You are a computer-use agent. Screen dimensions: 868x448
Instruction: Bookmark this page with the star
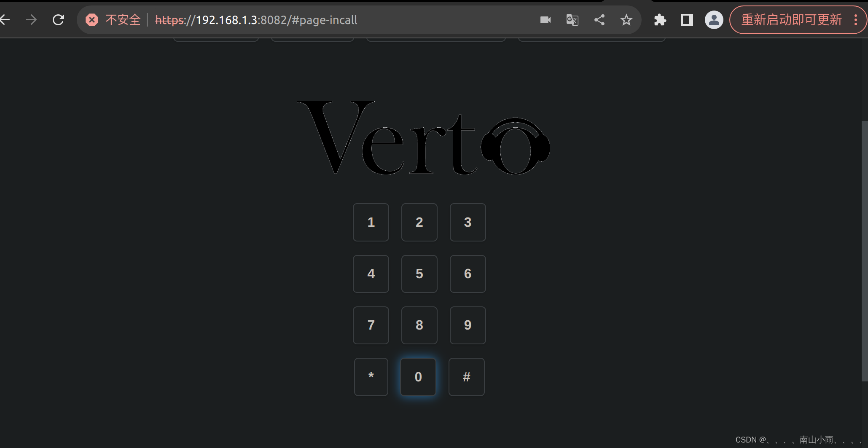coord(626,20)
